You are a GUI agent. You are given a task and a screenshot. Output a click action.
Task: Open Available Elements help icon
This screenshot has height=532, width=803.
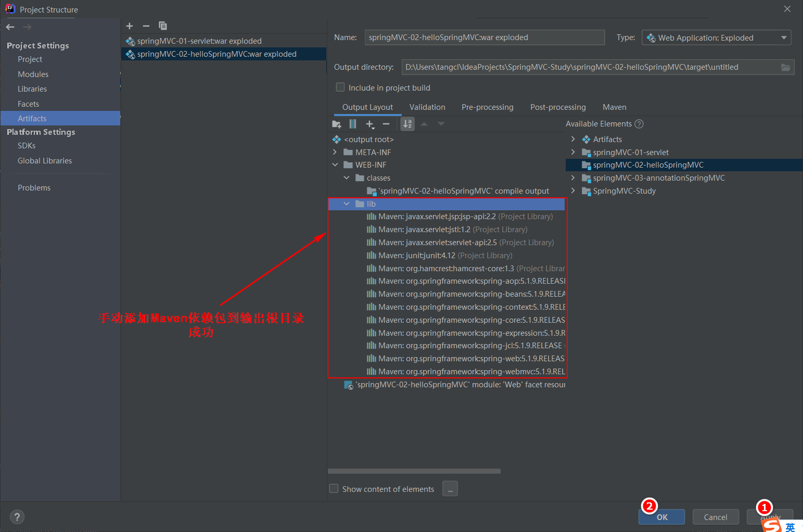coord(639,124)
